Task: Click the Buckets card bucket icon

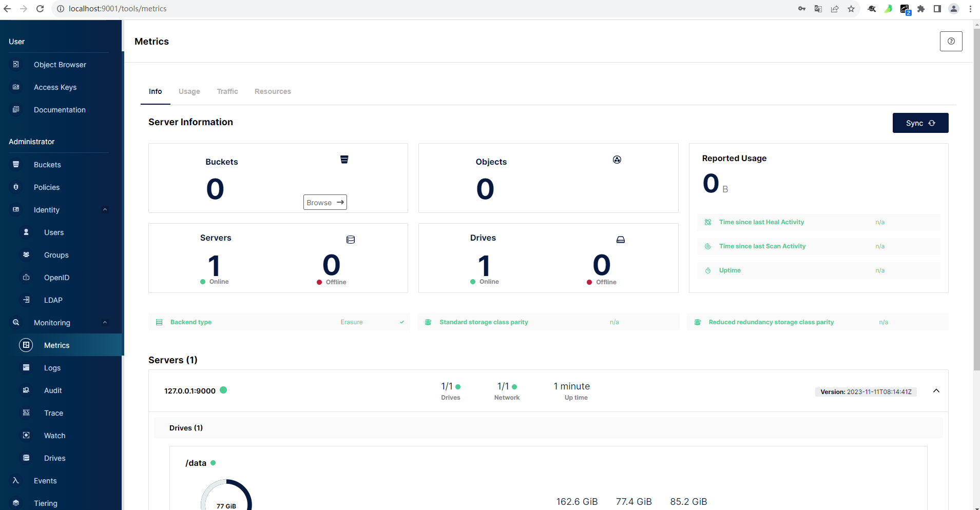Action: point(344,160)
